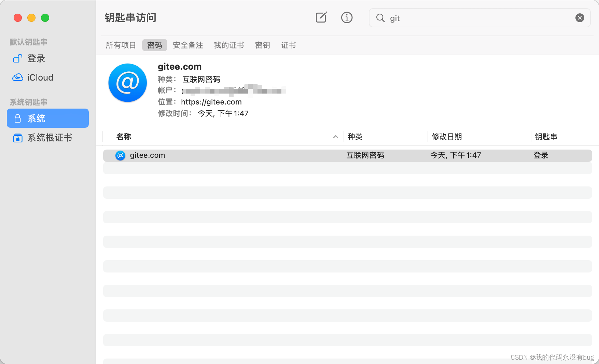Click the magnifying glass search icon
This screenshot has height=364, width=599.
coord(380,18)
